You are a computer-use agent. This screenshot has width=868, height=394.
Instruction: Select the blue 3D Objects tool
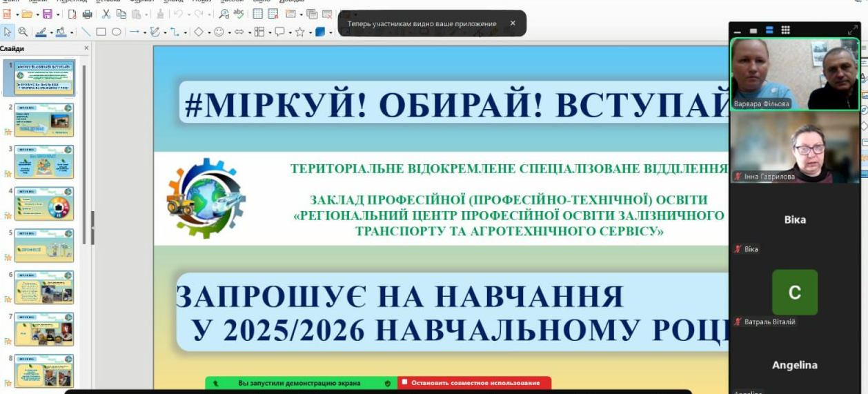320,32
